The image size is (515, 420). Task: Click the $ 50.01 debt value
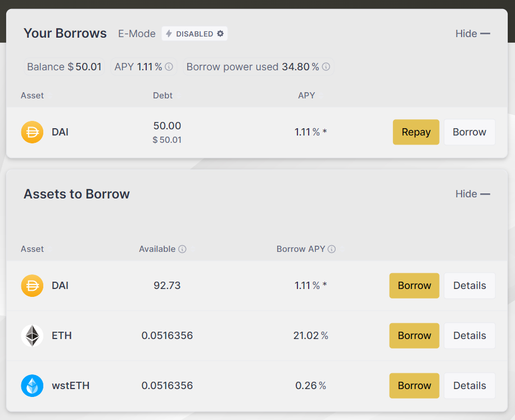(167, 140)
